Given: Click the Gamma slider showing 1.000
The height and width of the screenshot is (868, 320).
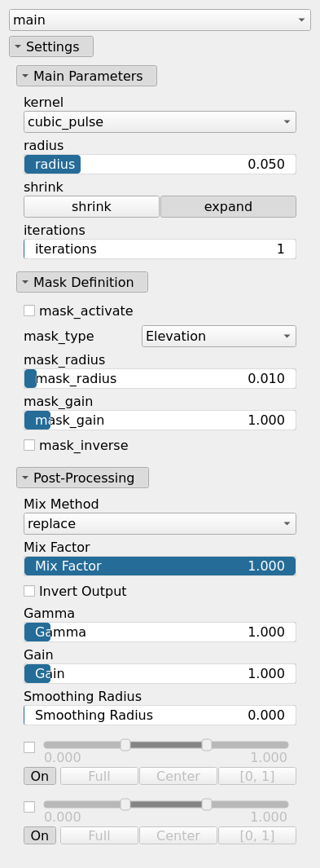Looking at the screenshot, I should click(x=160, y=632).
